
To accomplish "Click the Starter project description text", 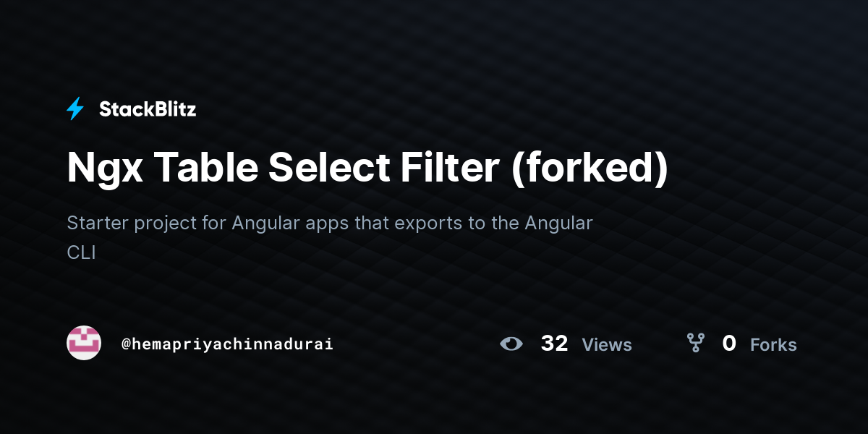I will [x=330, y=237].
